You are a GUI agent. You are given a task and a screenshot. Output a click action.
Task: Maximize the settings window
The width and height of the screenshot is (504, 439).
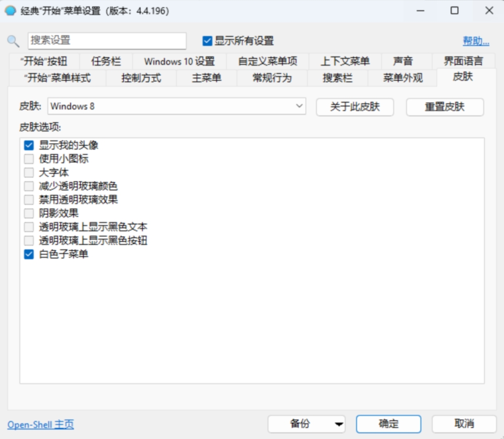(455, 11)
